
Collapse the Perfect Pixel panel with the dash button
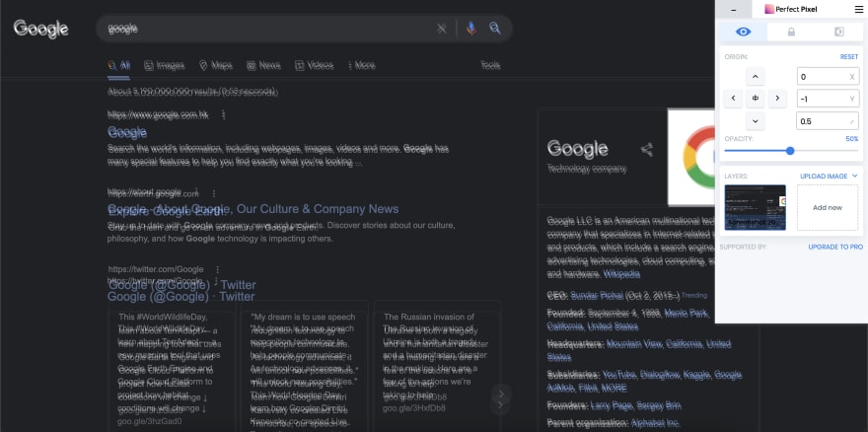734,10
